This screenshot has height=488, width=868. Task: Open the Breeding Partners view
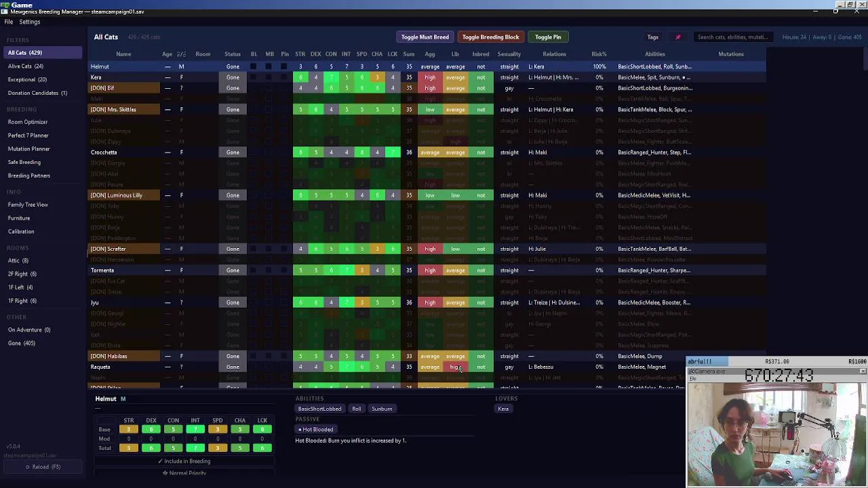(43, 176)
